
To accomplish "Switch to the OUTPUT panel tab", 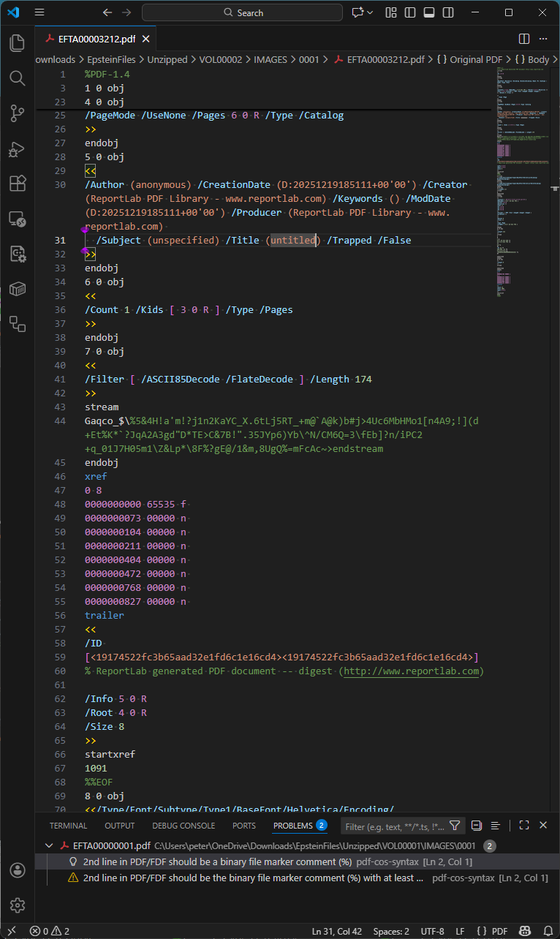I will tap(119, 825).
